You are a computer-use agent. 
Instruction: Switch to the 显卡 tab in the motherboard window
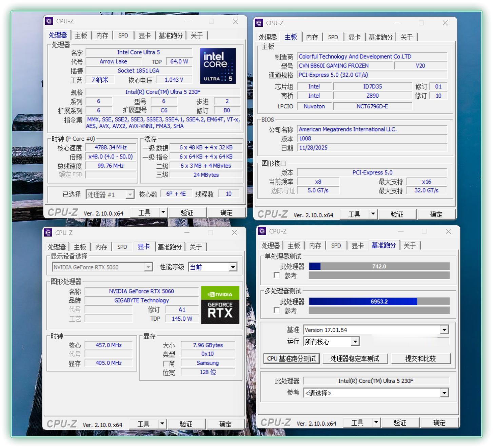[355, 37]
